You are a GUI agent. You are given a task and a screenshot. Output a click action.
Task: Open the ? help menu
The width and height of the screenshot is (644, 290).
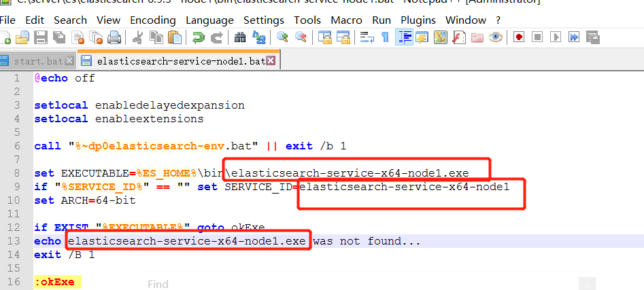pyautogui.click(x=498, y=20)
